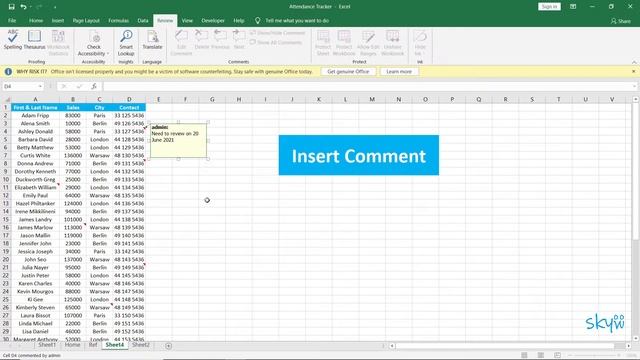This screenshot has height=360, width=640.
Task: Open the Help tab
Action: pos(239,20)
